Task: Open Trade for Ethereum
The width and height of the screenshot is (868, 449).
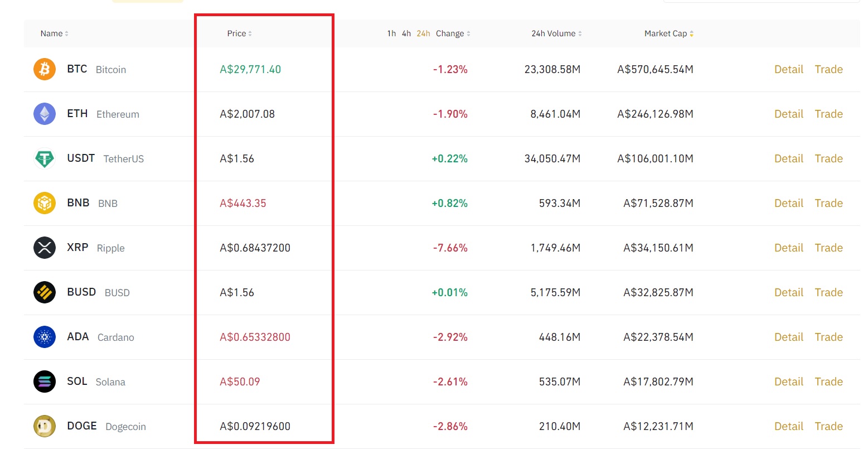Action: point(828,114)
